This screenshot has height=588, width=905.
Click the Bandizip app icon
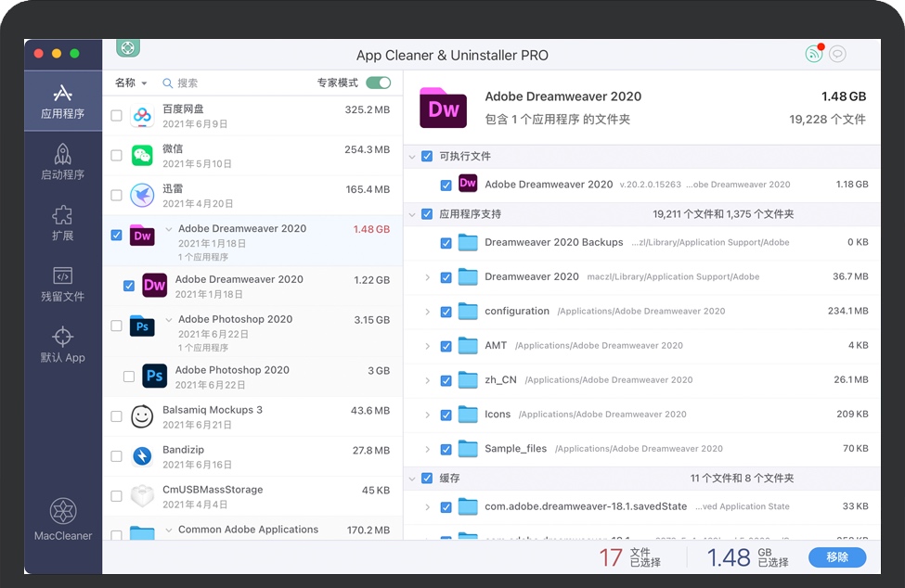(142, 456)
